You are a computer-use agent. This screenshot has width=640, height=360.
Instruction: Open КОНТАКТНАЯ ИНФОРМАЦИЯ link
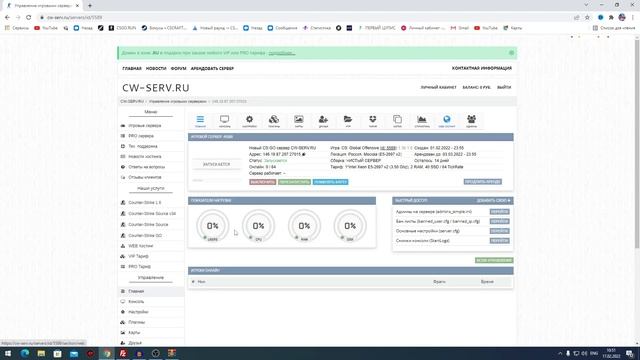[x=482, y=68]
